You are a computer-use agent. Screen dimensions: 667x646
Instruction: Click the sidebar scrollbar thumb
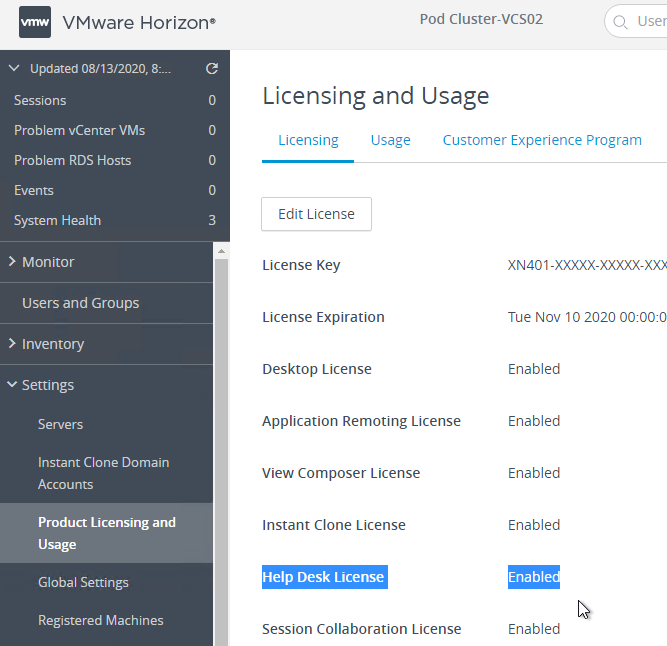point(221,452)
